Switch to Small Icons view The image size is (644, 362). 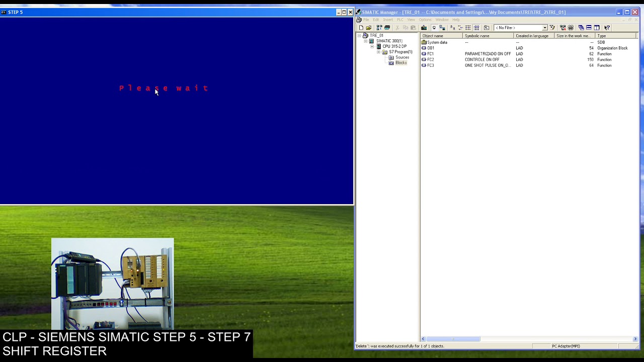coord(460,28)
